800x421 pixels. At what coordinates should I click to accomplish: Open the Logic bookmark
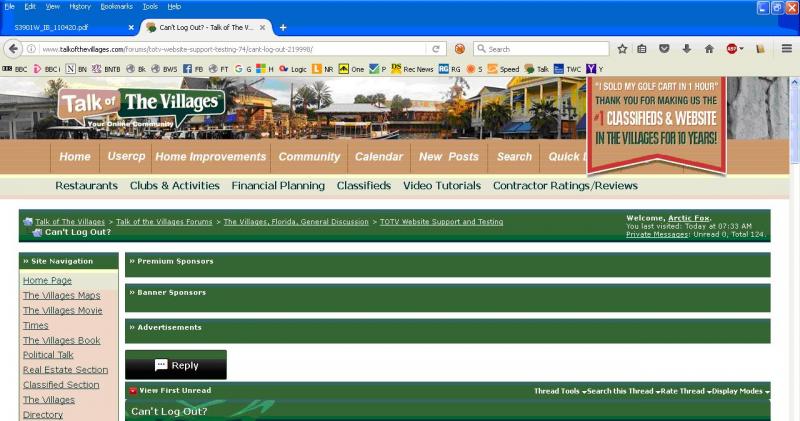pyautogui.click(x=293, y=69)
